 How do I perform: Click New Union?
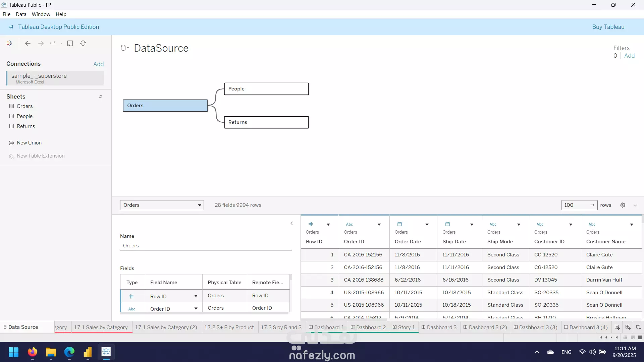[29, 143]
